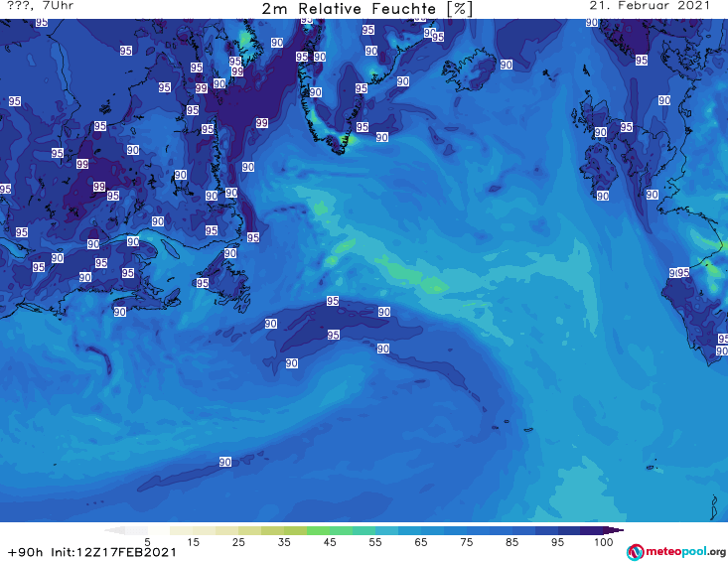This screenshot has width=728, height=562.
Task: Click the '75' value on the legend
Action: tap(466, 542)
